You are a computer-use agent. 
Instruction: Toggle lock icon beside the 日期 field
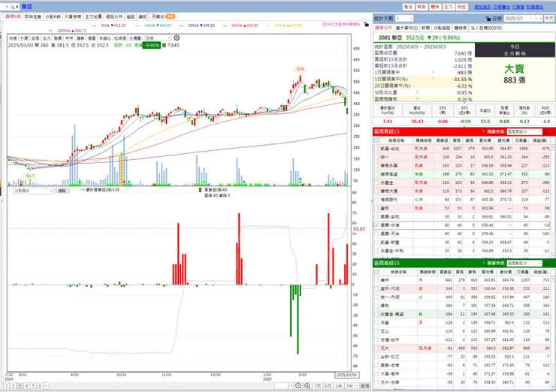(x=488, y=19)
